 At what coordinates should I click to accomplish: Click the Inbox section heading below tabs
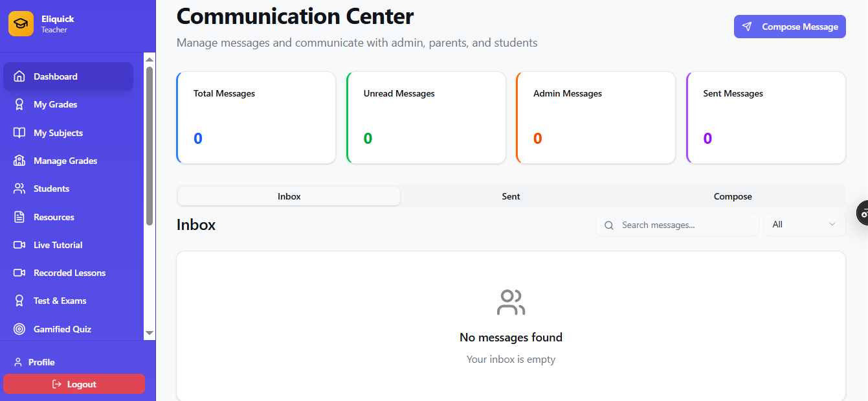click(196, 225)
